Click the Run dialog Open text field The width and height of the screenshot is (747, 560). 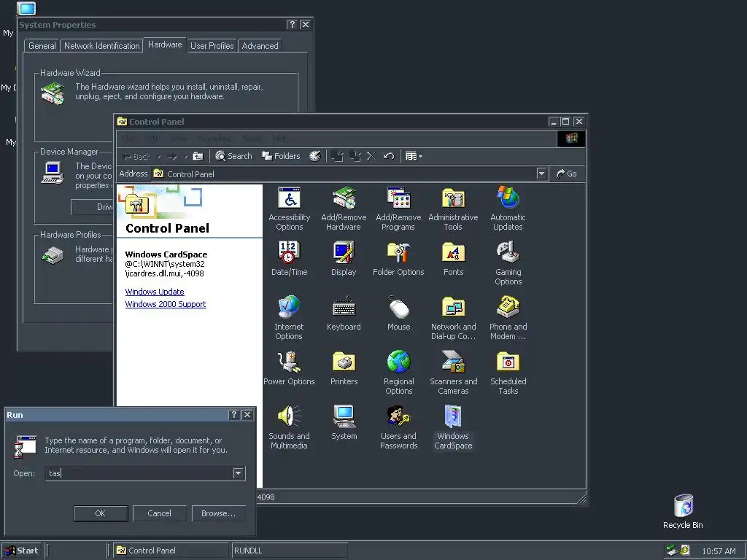139,472
